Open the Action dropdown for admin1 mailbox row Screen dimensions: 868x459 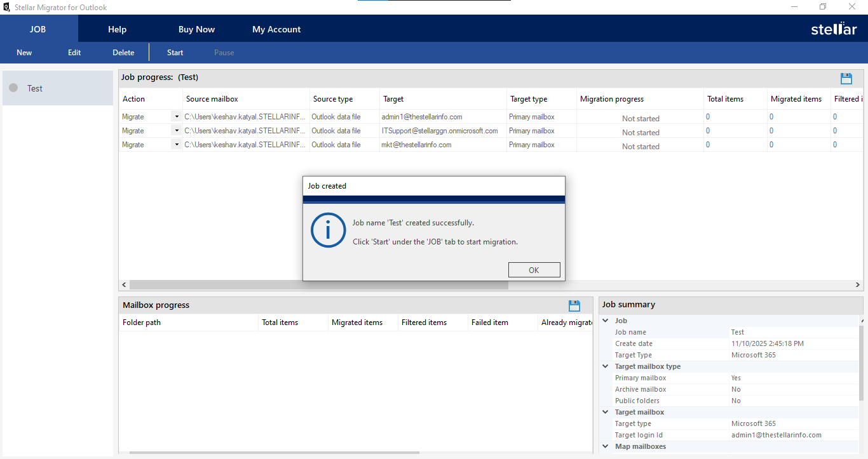tap(176, 116)
